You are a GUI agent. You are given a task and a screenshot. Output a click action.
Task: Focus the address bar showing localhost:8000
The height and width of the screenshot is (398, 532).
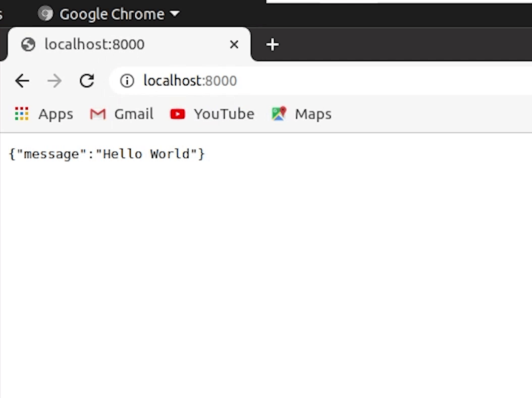coord(303,81)
